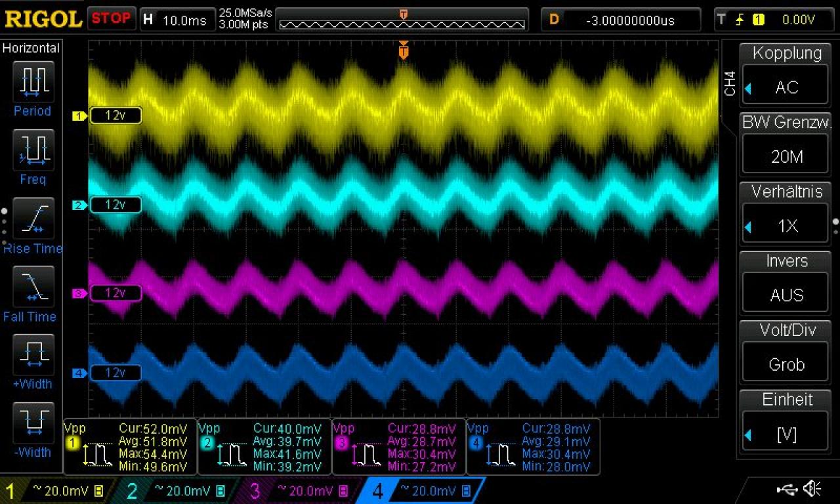This screenshot has height=504, width=840.
Task: Select the Rise Time measurement icon
Action: pyautogui.click(x=33, y=219)
